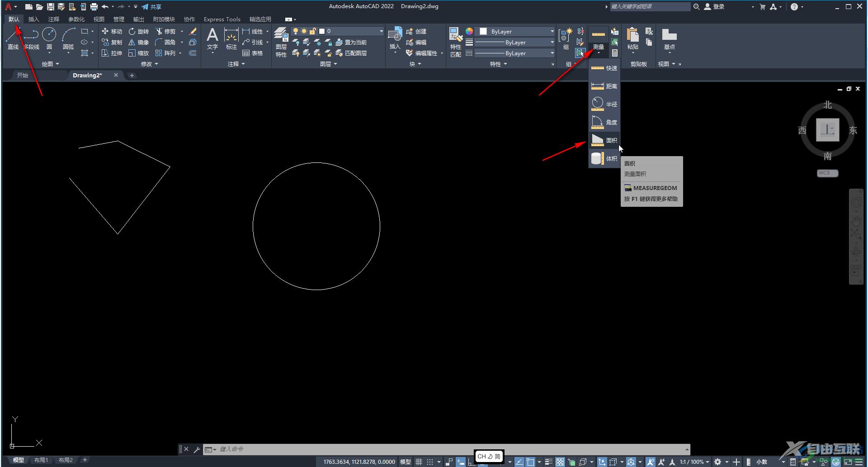
Task: Click the Fillet (圆角) tool
Action: point(165,42)
